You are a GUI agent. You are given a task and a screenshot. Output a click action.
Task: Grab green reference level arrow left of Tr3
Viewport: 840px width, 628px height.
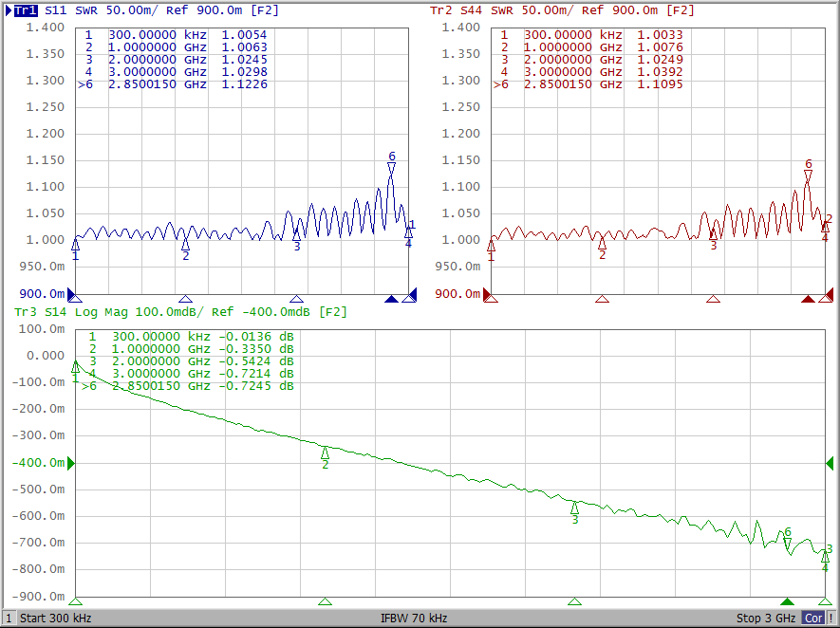[70, 463]
